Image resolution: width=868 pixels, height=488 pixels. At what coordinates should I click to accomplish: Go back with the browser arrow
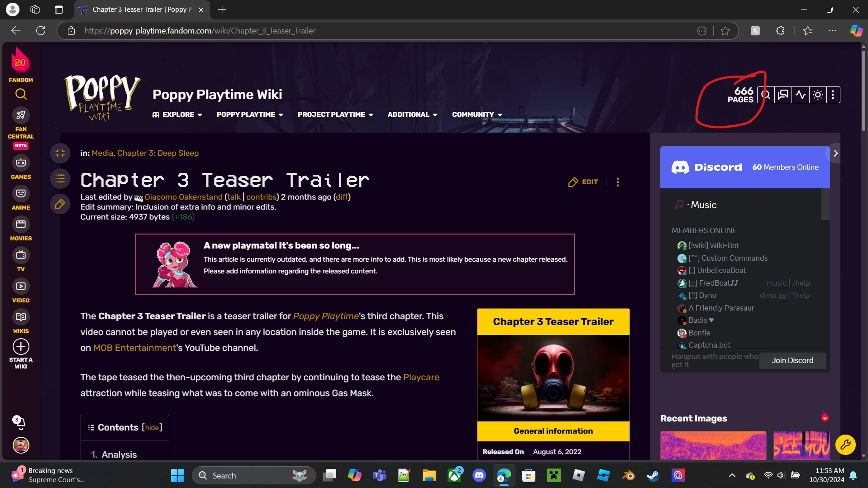pos(16,31)
